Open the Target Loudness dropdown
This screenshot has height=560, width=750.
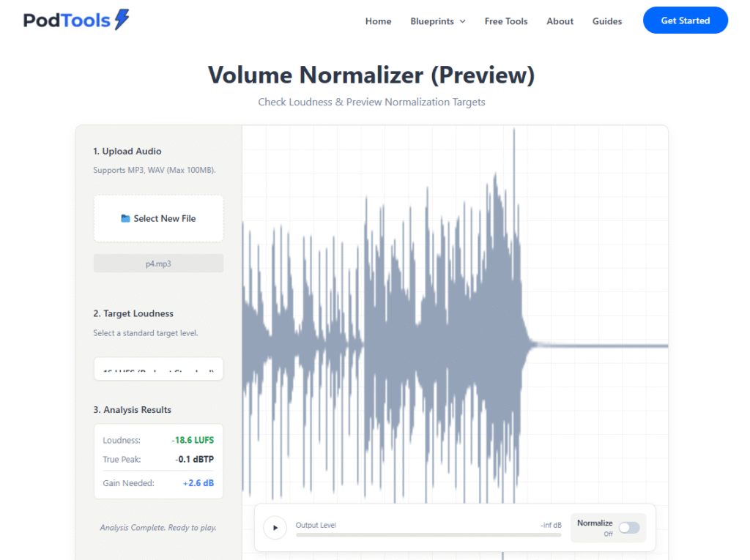click(158, 370)
